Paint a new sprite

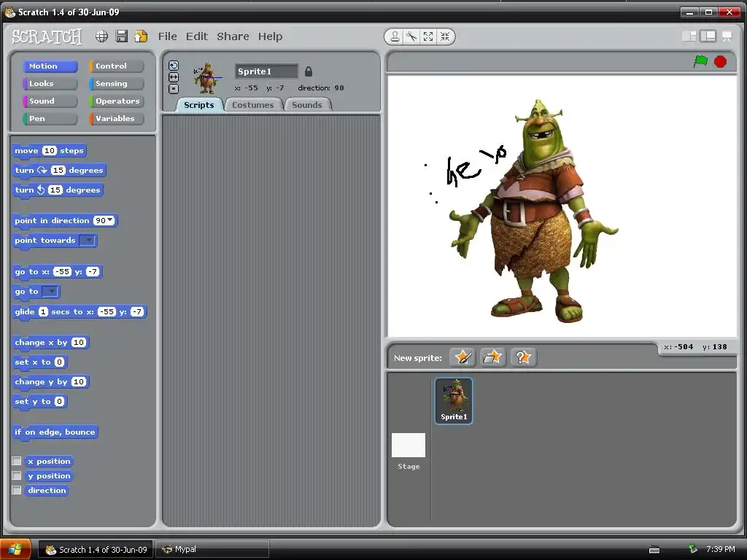pyautogui.click(x=462, y=357)
